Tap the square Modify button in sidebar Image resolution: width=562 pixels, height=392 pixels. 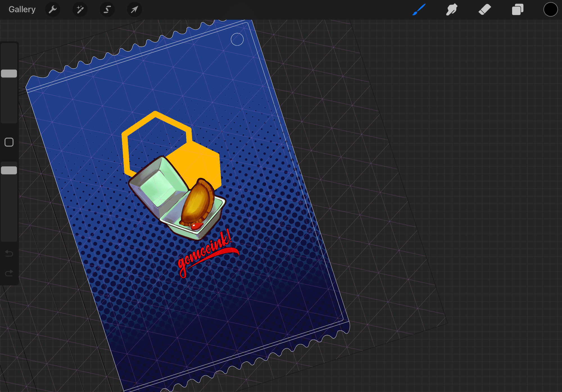coord(9,142)
